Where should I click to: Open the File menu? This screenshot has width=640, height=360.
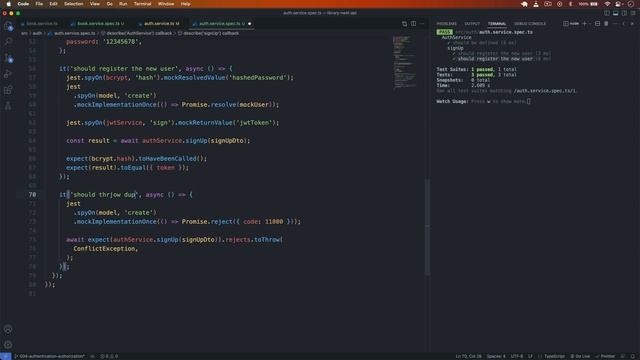(39, 4)
